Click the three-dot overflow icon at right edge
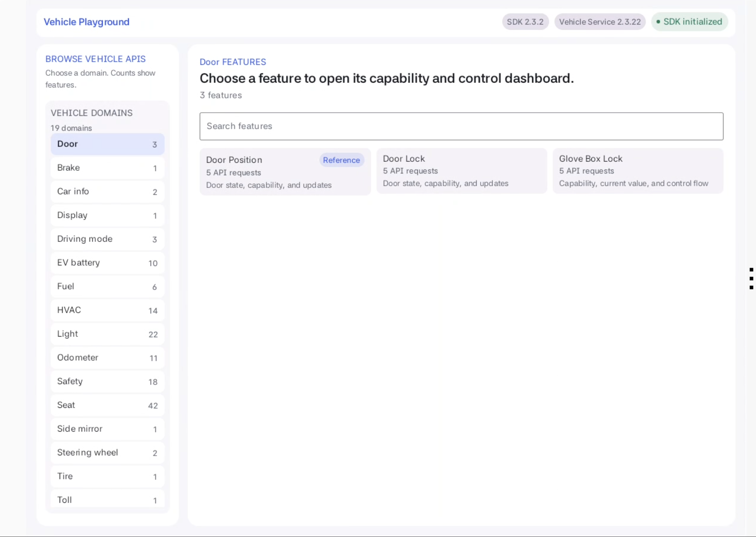The width and height of the screenshot is (756, 537). (751, 279)
